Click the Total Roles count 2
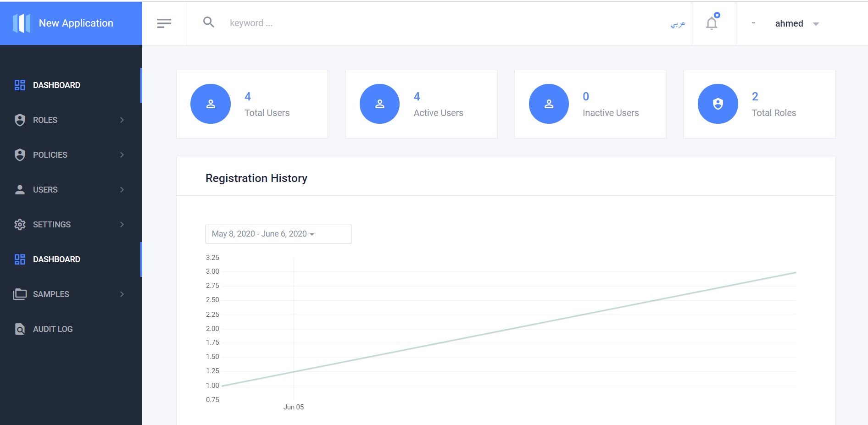The height and width of the screenshot is (425, 868). pyautogui.click(x=755, y=96)
